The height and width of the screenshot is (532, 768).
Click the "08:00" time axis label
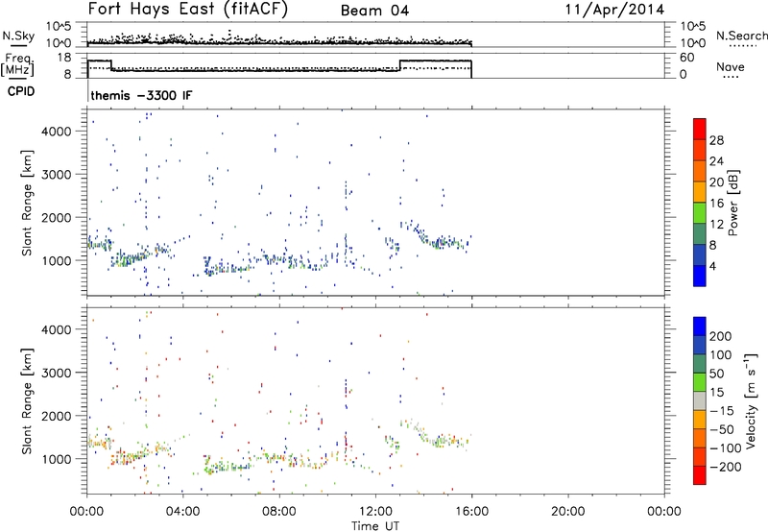pyautogui.click(x=279, y=512)
